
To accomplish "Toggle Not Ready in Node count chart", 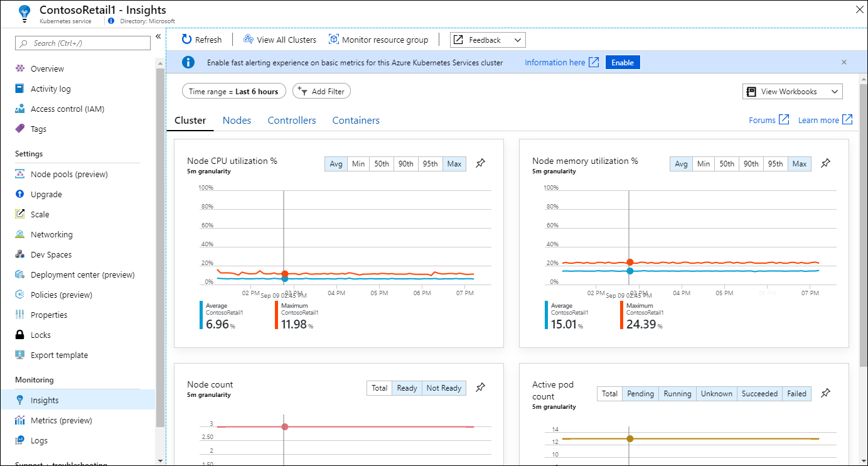I will [444, 388].
